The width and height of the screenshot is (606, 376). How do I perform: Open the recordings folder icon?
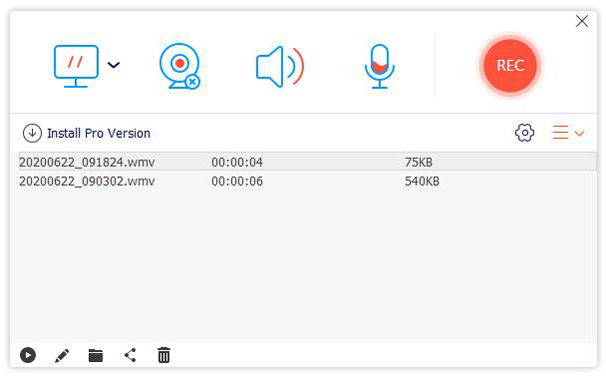tap(95, 356)
